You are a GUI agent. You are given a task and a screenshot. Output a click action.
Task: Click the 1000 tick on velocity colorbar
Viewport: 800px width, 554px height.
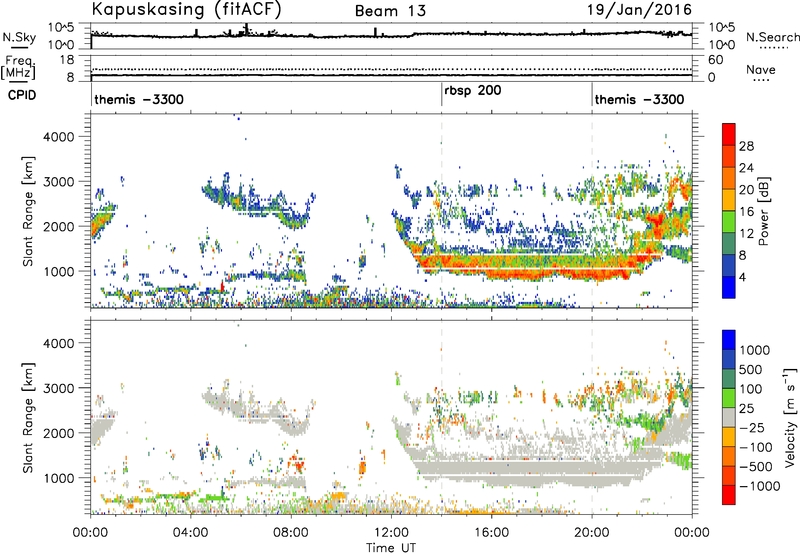[755, 350]
